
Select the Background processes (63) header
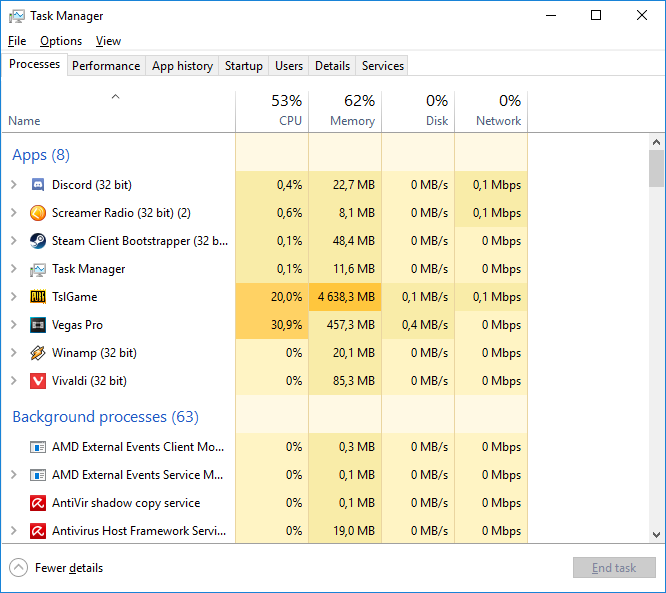105,417
